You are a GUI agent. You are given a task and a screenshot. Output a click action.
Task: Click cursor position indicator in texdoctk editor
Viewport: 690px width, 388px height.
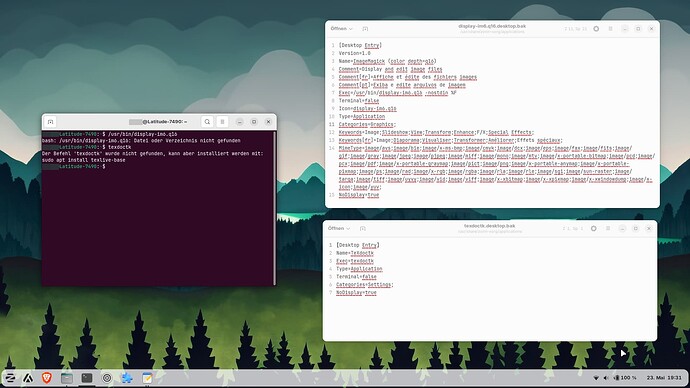(573, 228)
